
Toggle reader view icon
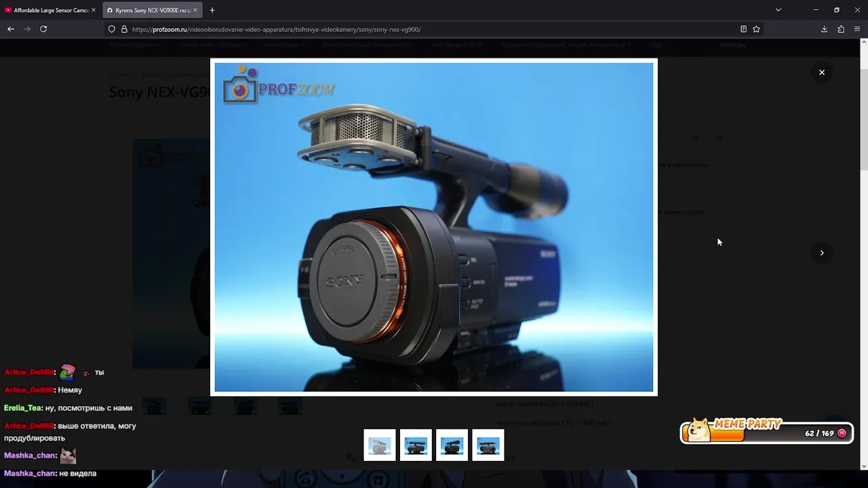[x=743, y=29]
